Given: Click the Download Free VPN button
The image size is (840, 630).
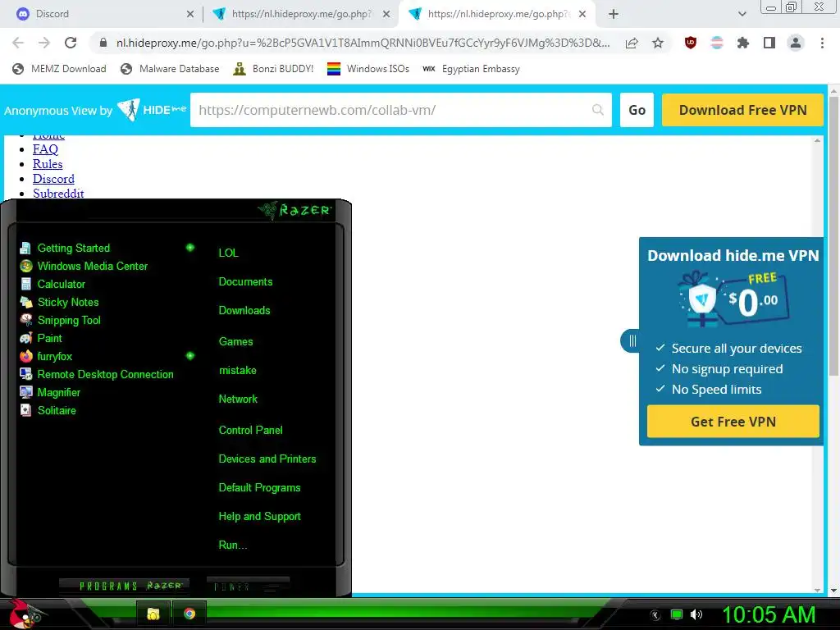Looking at the screenshot, I should point(742,110).
